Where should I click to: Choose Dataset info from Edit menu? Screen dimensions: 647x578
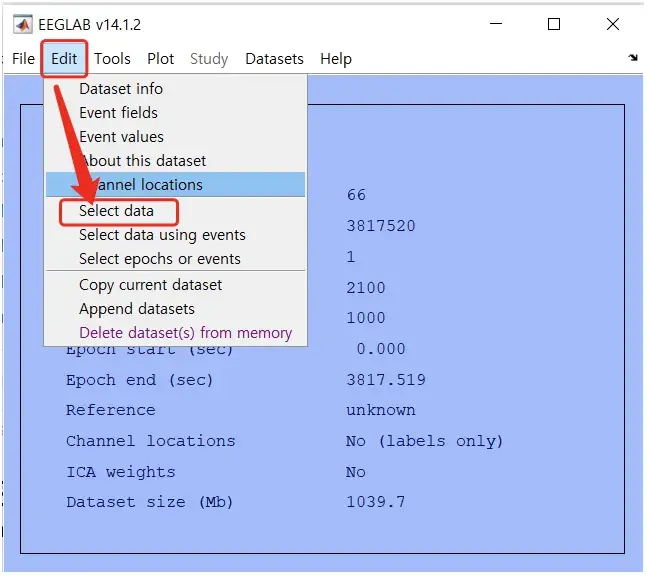120,89
